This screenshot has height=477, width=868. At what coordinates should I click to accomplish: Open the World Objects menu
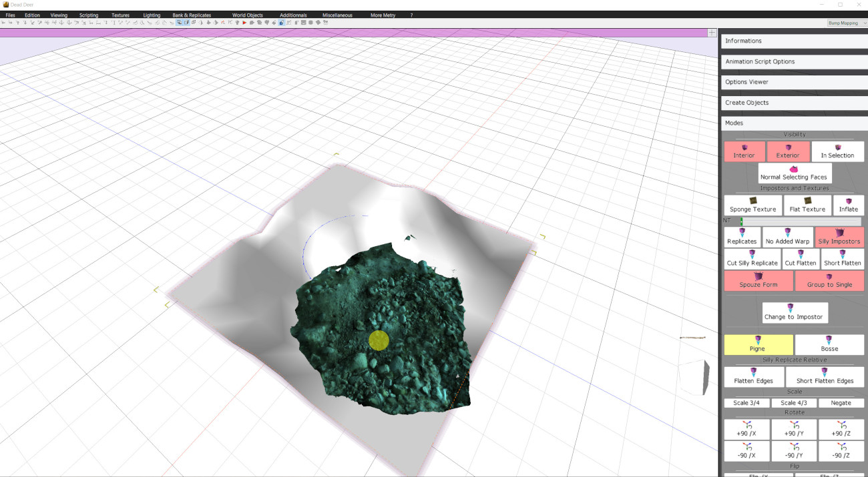tap(248, 15)
